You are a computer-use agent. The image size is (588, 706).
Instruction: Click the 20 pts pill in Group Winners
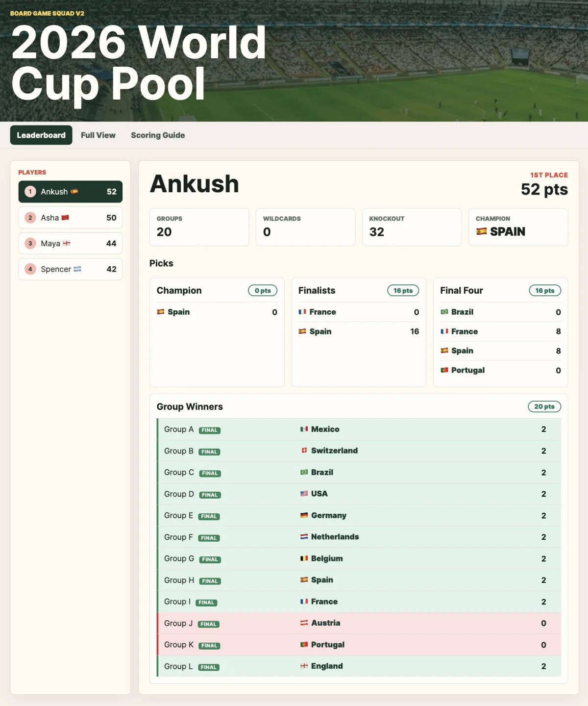544,406
